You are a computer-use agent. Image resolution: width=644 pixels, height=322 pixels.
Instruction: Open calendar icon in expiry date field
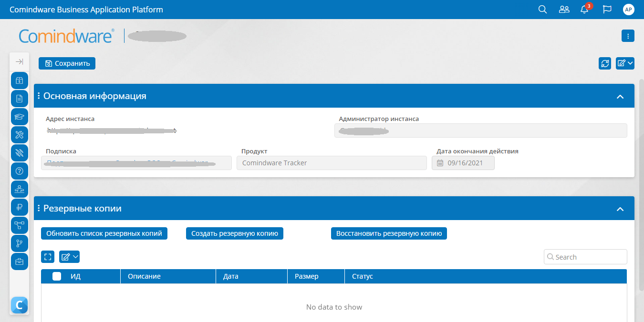(x=440, y=163)
